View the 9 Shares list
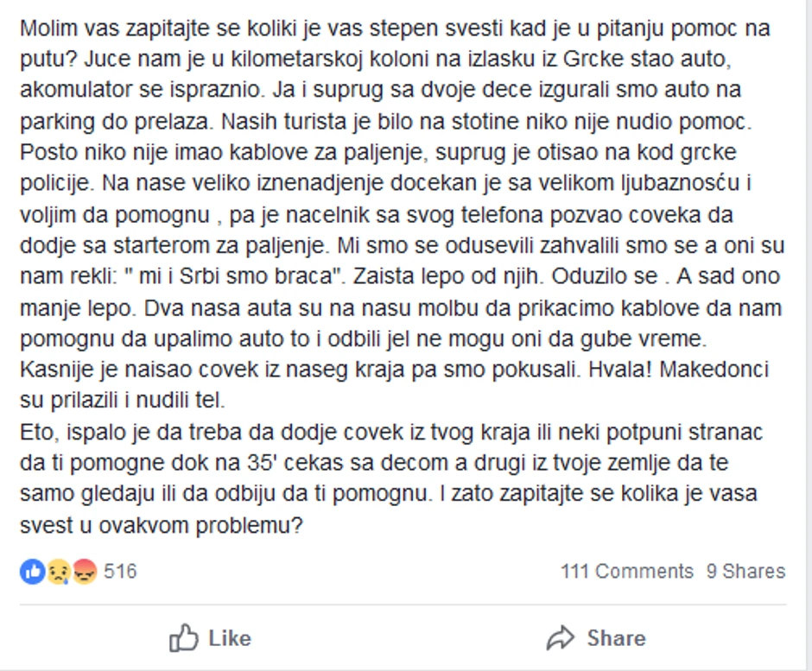 pos(745,571)
